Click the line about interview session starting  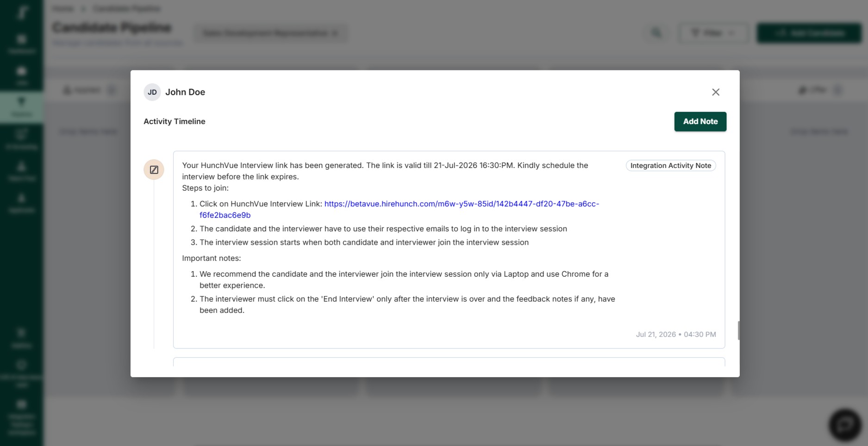click(364, 242)
